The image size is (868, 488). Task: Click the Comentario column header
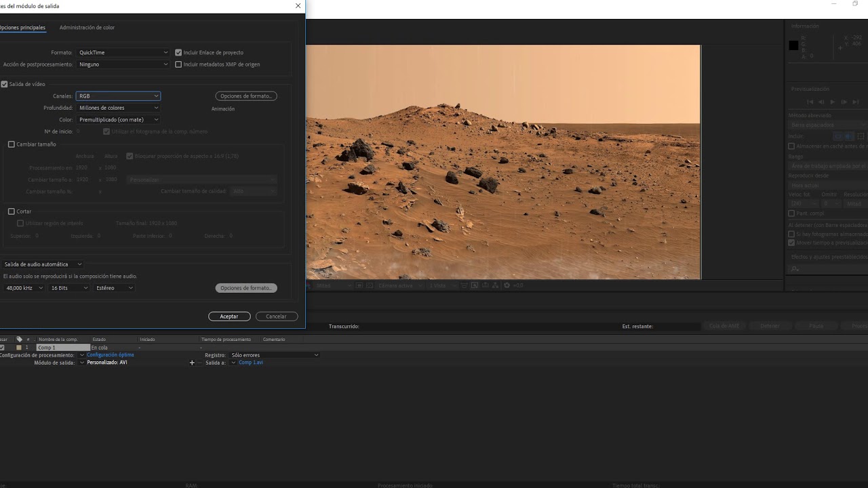coord(274,340)
